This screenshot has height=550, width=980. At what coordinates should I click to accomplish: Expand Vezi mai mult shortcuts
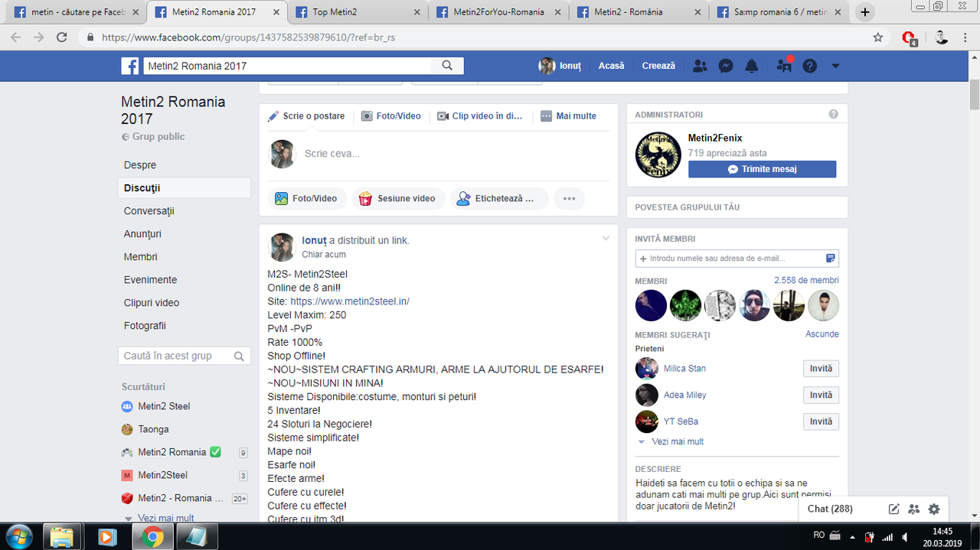pyautogui.click(x=165, y=518)
